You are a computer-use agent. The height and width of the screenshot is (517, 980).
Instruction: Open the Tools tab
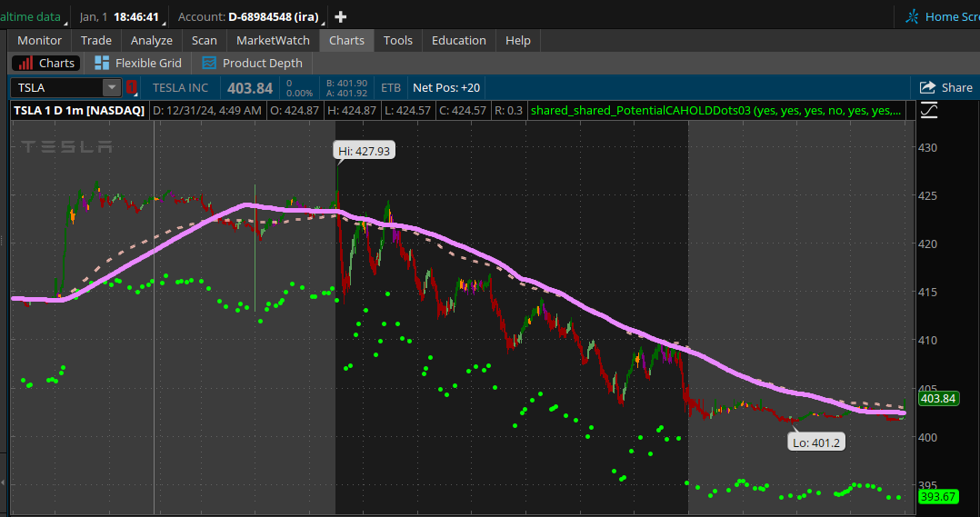tap(398, 41)
